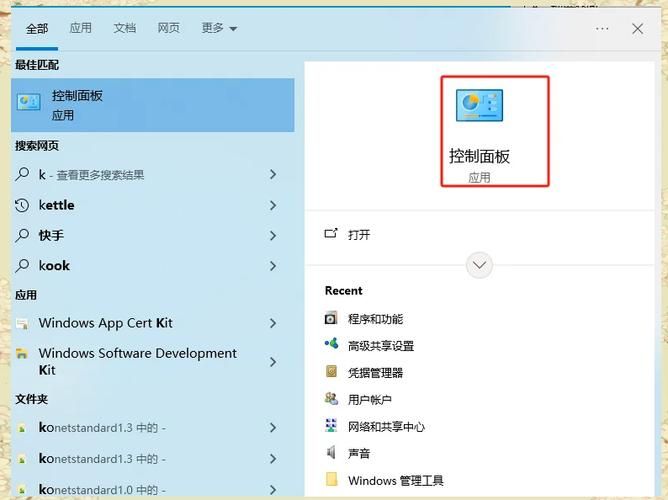Switch to the 应用 tab
The width and height of the screenshot is (668, 500).
click(x=81, y=28)
